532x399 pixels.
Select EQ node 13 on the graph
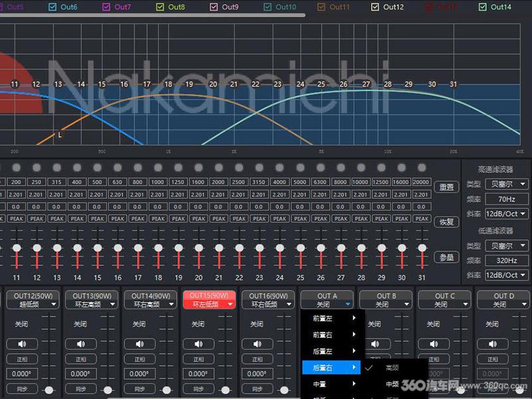pyautogui.click(x=59, y=84)
